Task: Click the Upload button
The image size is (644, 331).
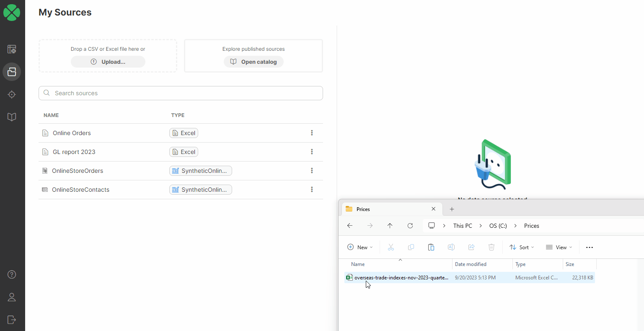Action: 108,61
